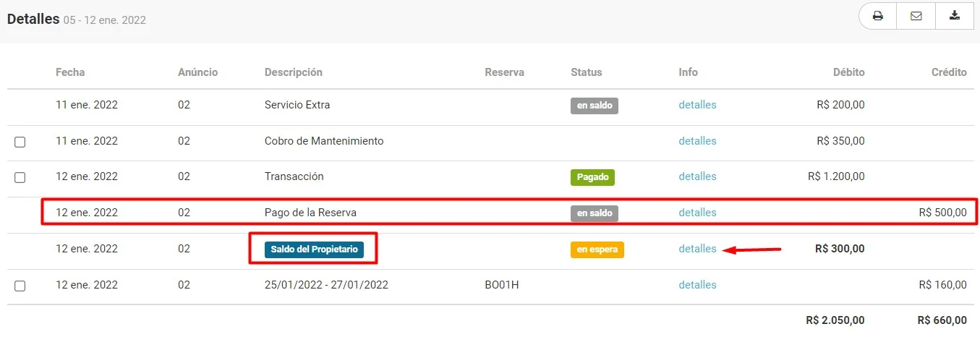Open detalles link for Cobro de Mantenimiento
The height and width of the screenshot is (337, 980).
point(697,141)
